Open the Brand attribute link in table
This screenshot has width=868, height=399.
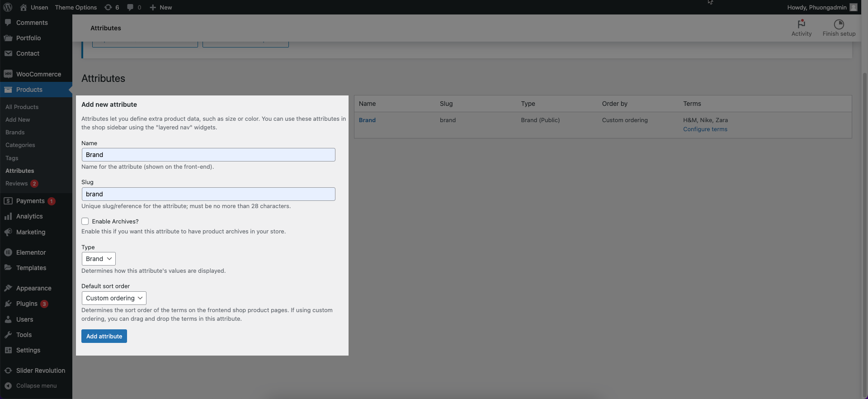[367, 120]
